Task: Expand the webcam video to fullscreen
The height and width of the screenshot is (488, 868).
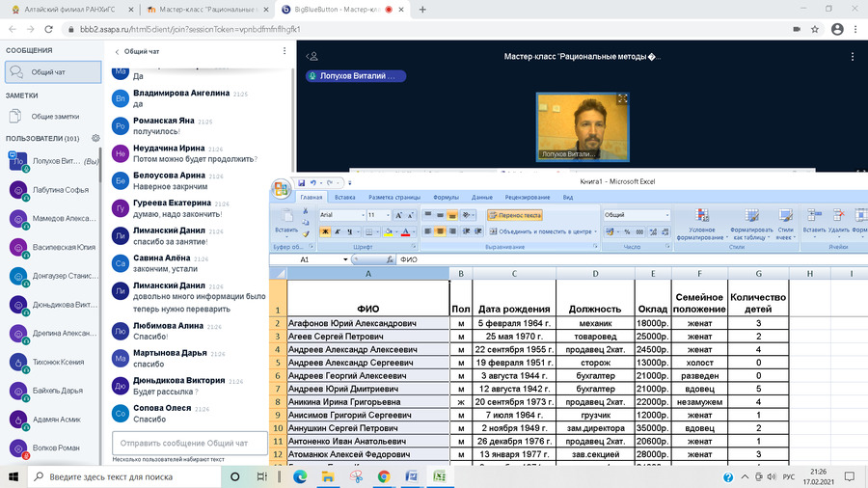Action: (x=622, y=98)
